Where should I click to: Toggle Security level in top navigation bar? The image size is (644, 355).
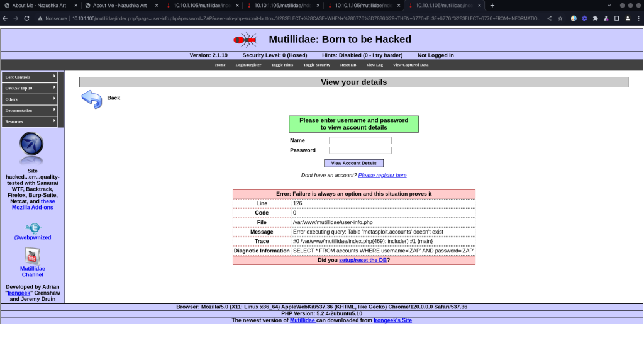click(316, 65)
